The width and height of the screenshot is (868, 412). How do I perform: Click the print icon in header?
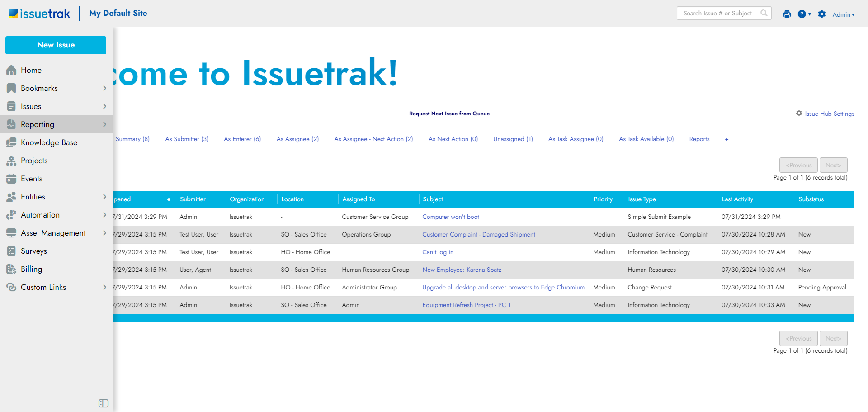pos(787,14)
